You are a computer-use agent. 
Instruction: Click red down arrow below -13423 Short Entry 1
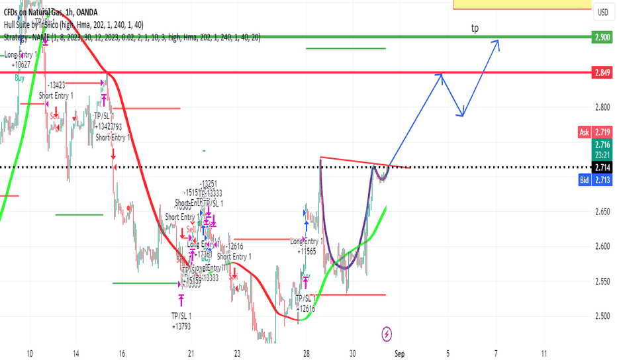click(x=56, y=111)
